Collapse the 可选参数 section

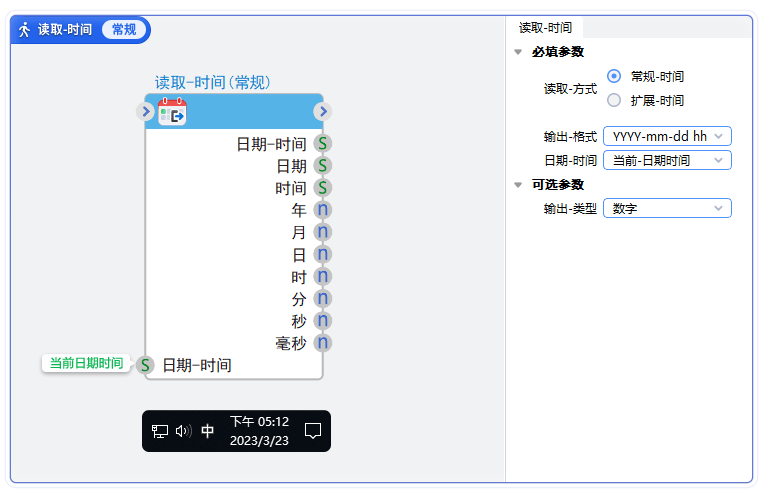[518, 184]
